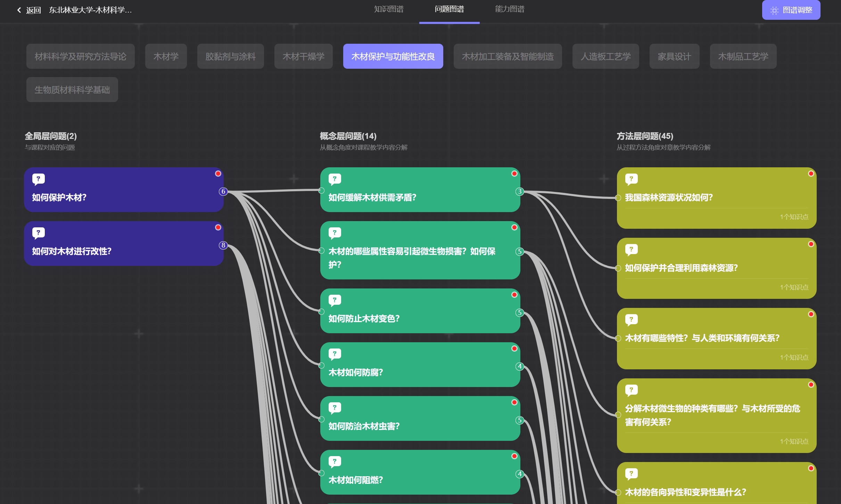This screenshot has height=504, width=841.
Task: Click the 图谱调整 button
Action: tap(791, 10)
